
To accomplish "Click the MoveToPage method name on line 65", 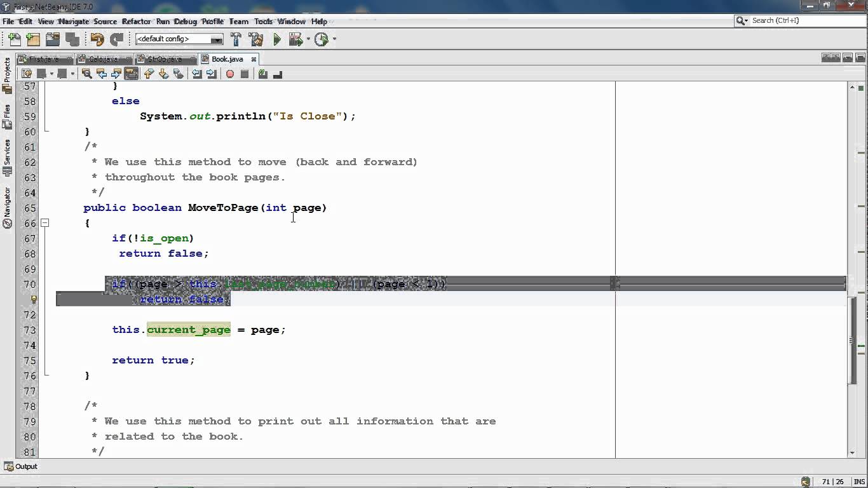I will (223, 208).
